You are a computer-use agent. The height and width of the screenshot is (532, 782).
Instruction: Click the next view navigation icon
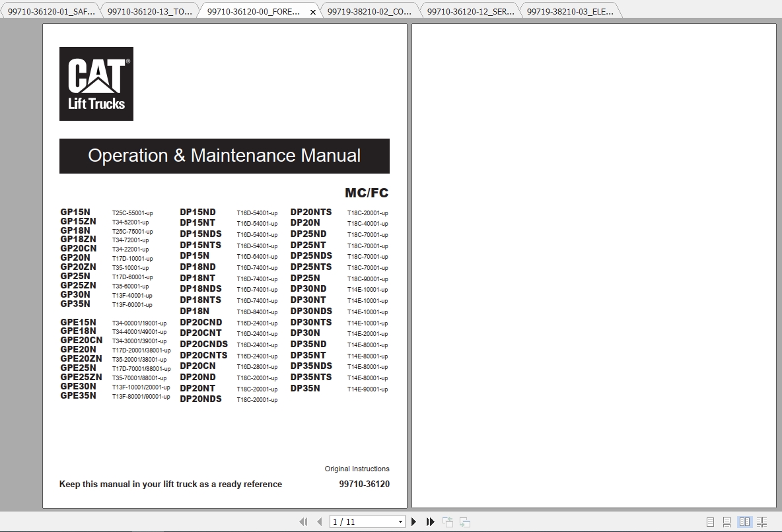[x=465, y=521]
